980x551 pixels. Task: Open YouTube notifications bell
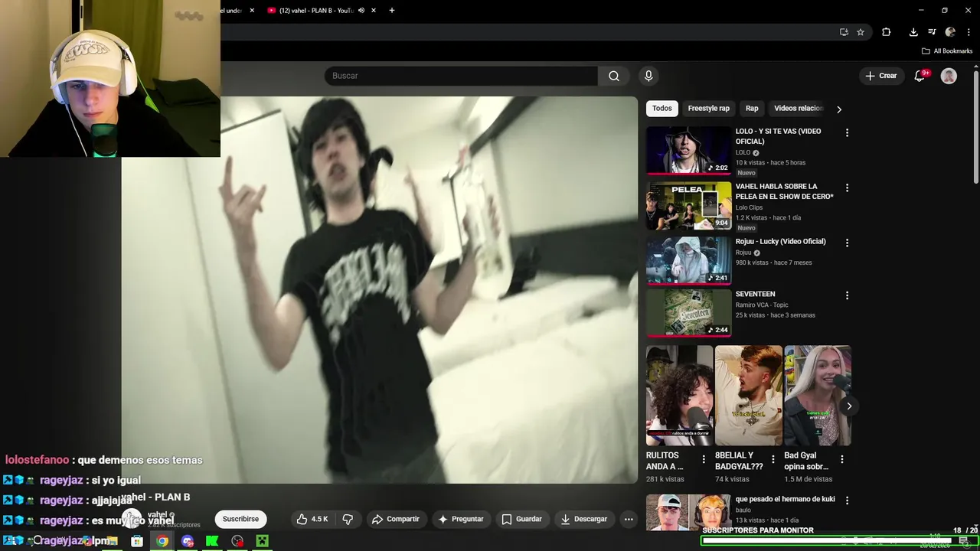coord(920,76)
